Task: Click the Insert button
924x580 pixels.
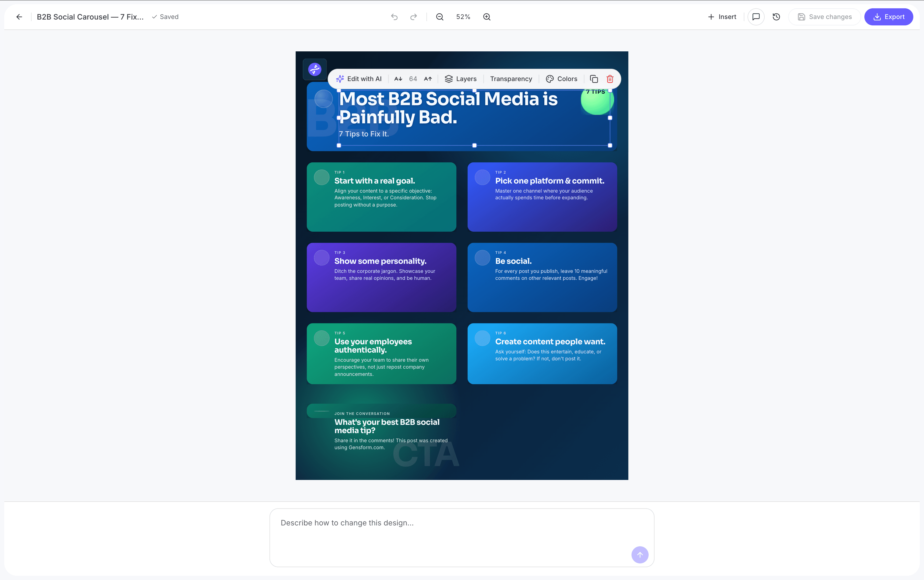Action: (x=722, y=17)
